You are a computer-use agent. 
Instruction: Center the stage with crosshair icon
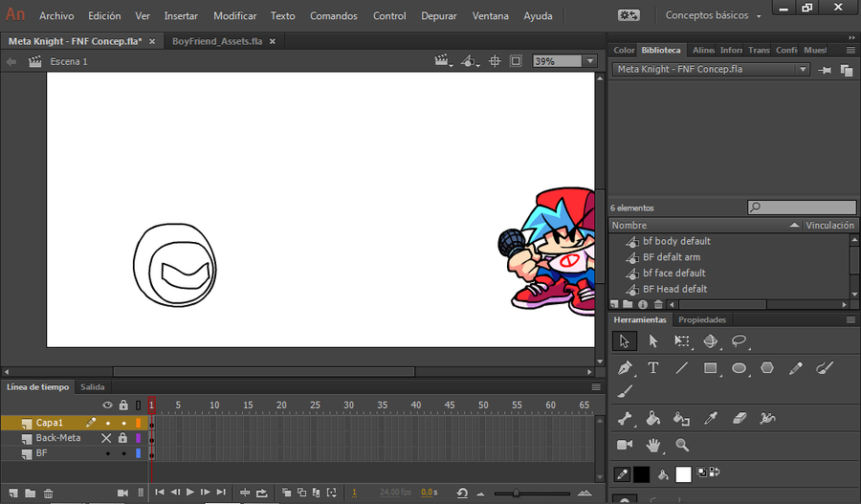[495, 61]
